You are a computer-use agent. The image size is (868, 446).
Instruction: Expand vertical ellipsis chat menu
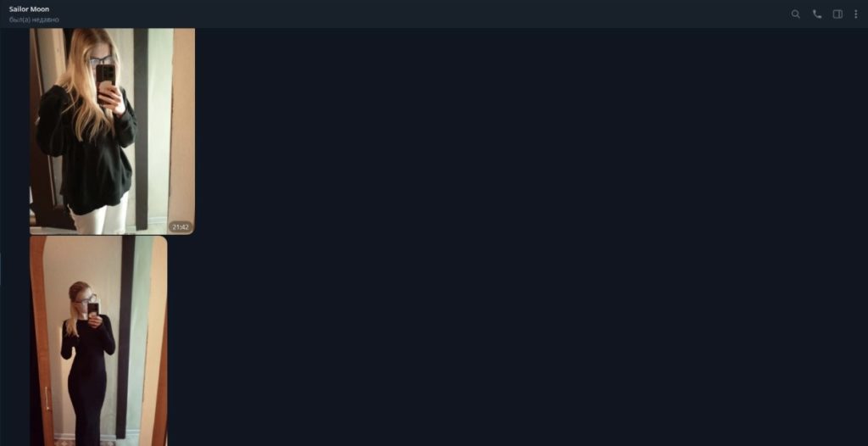click(x=855, y=14)
